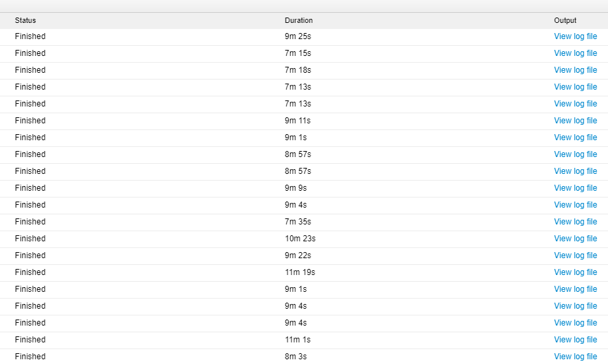Open log file for 11m 19s run
The image size is (608, 364).
(x=575, y=272)
